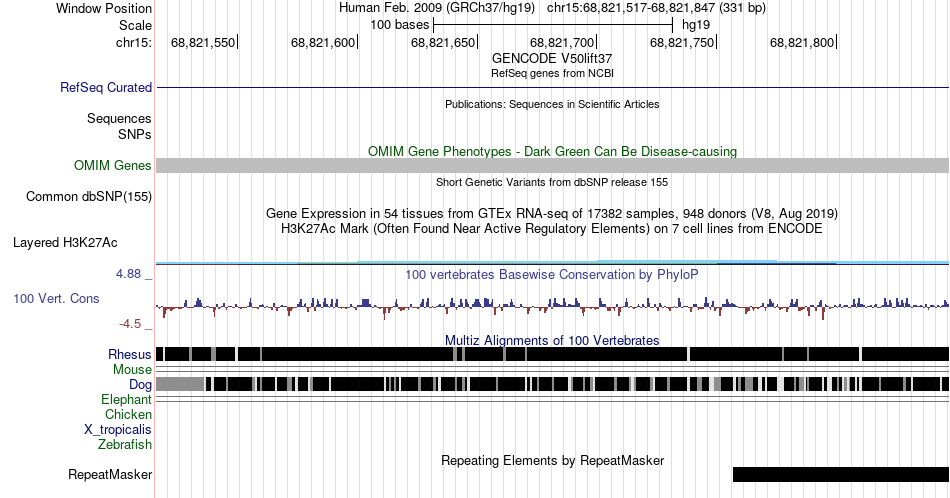Click the Layered H3K27Ac label
This screenshot has width=950, height=498.
[x=65, y=243]
